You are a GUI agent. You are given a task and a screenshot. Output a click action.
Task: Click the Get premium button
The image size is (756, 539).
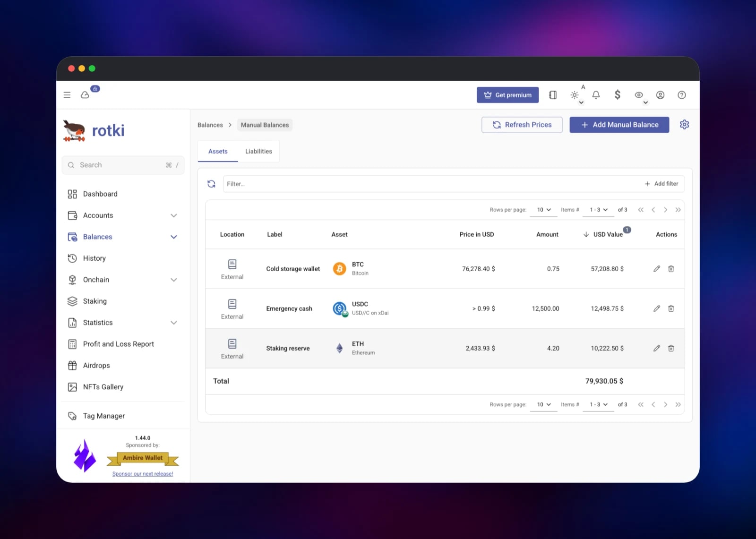click(507, 95)
